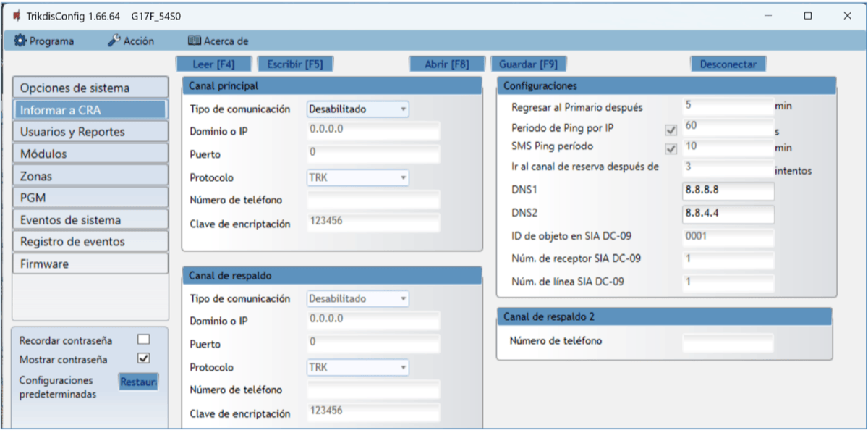Click the DNS1 input field
The width and height of the screenshot is (868, 433).
(x=728, y=191)
